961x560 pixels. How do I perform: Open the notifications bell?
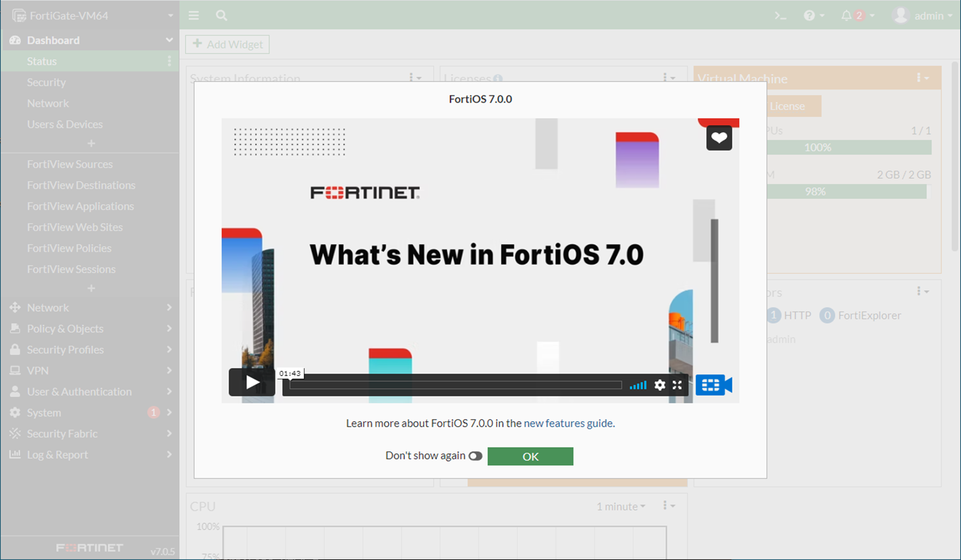click(x=846, y=16)
